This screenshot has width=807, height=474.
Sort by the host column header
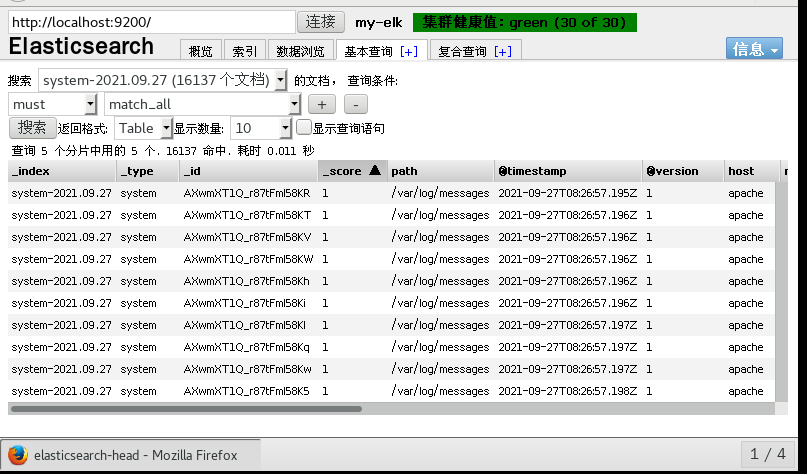[x=751, y=171]
